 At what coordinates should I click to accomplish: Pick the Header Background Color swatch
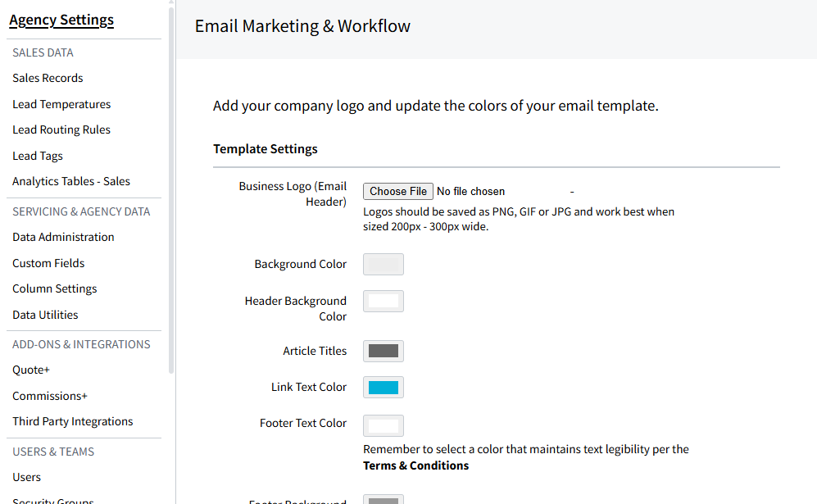tap(384, 302)
